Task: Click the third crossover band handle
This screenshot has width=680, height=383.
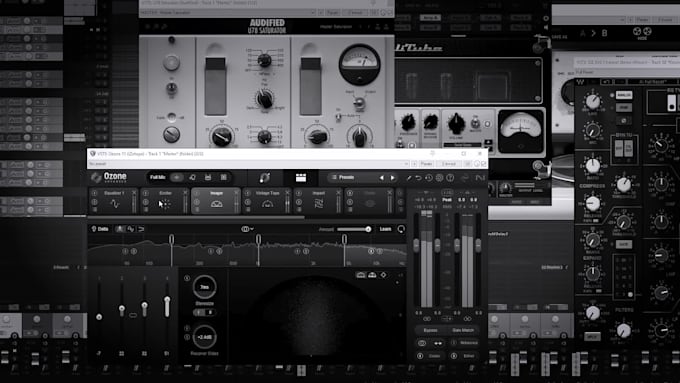Action: (x=344, y=239)
